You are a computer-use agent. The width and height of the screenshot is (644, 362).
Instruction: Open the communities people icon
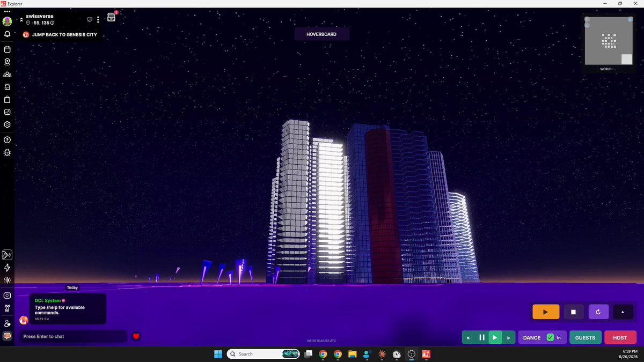pyautogui.click(x=8, y=75)
